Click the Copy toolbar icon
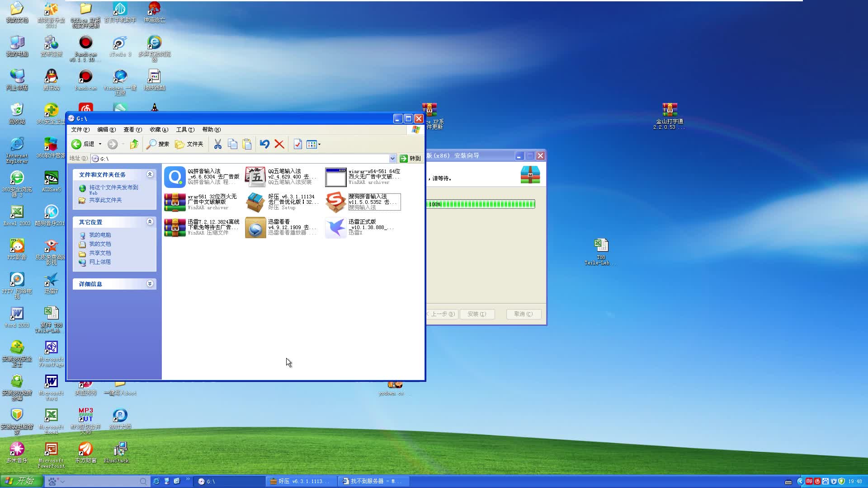Viewport: 868px width, 488px height. pos(232,144)
